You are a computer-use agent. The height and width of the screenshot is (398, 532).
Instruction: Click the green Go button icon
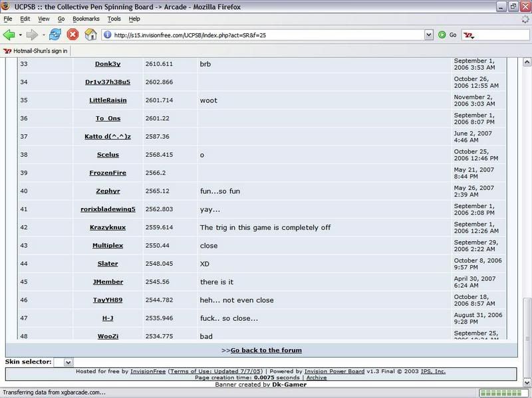[x=442, y=35]
